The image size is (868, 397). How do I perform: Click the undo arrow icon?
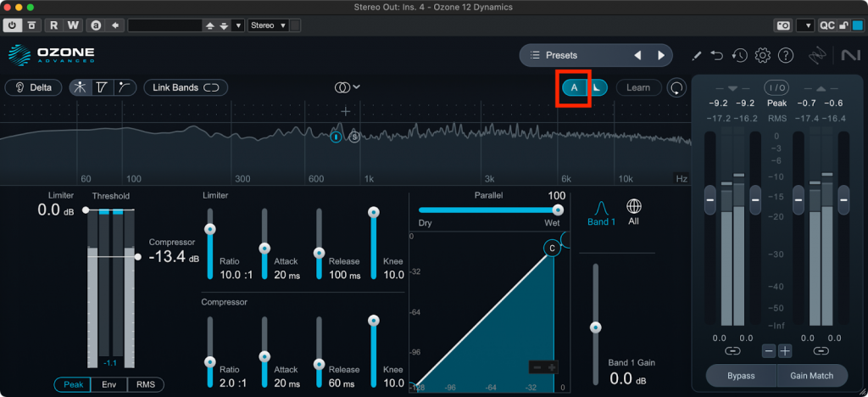pyautogui.click(x=717, y=56)
